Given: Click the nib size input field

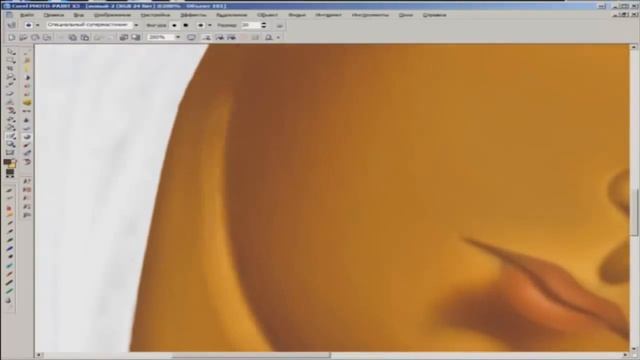Looking at the screenshot, I should point(250,25).
